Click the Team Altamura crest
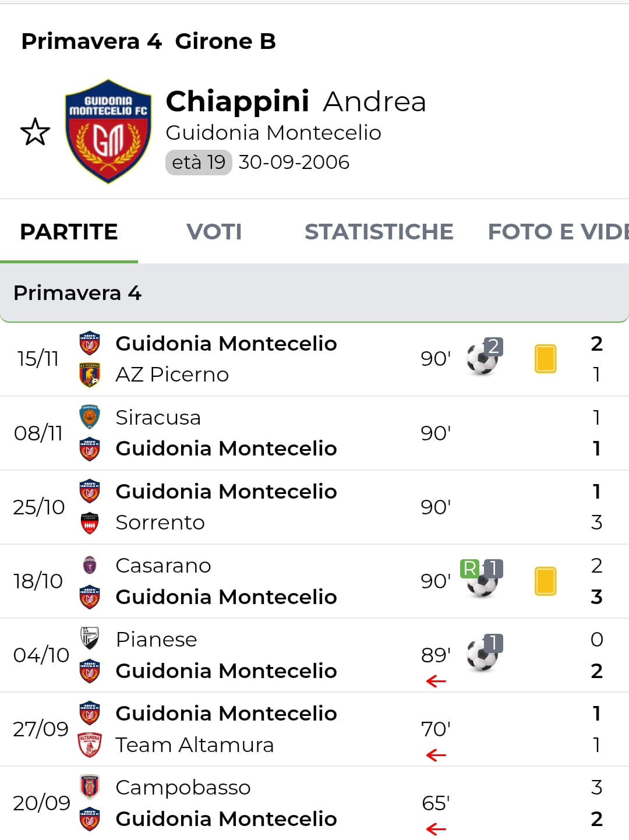 [90, 744]
